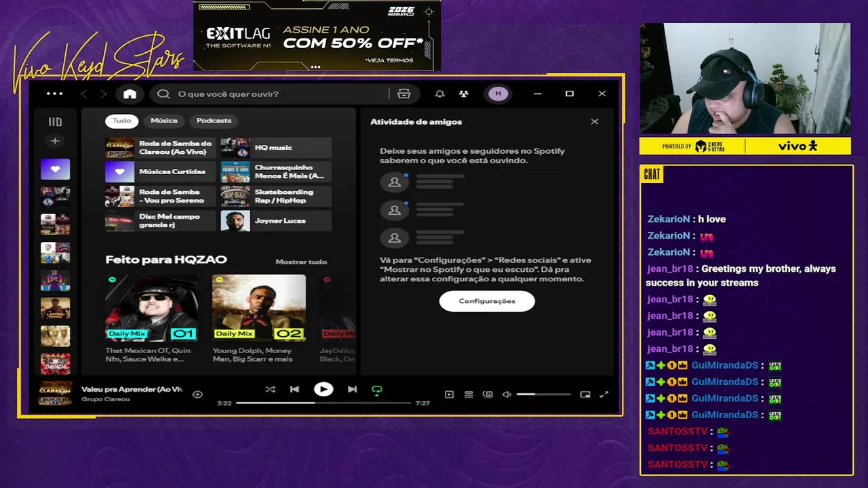The height and width of the screenshot is (488, 868).
Task: Adjust the volume slider
Action: pyautogui.click(x=543, y=394)
